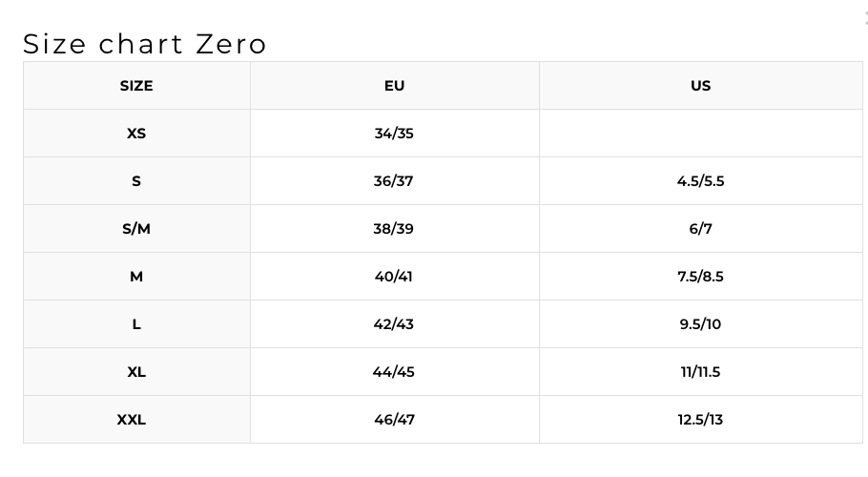Select the EU 42/43 cell
Image resolution: width=868 pixels, height=477 pixels.
pyautogui.click(x=394, y=324)
